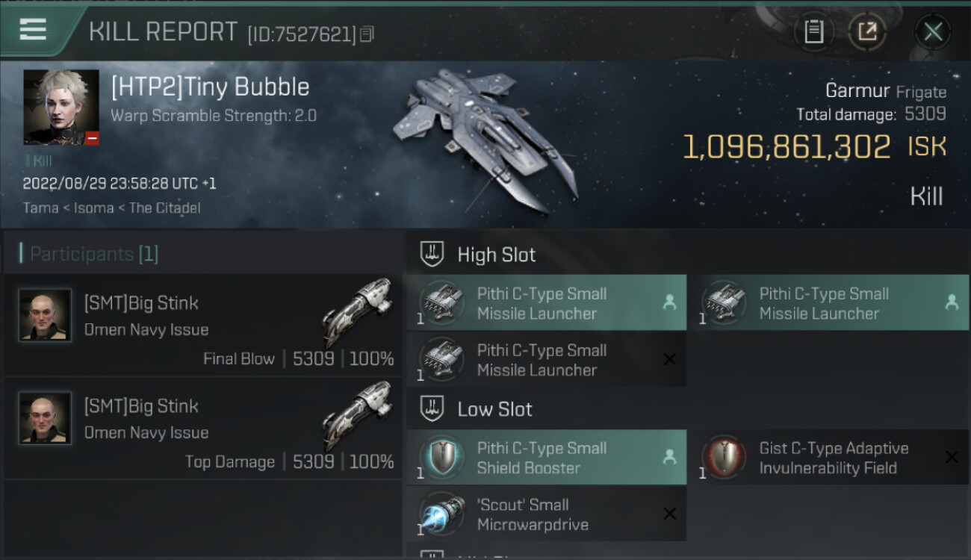Click Tiny Bubble character portrait

tap(61, 108)
